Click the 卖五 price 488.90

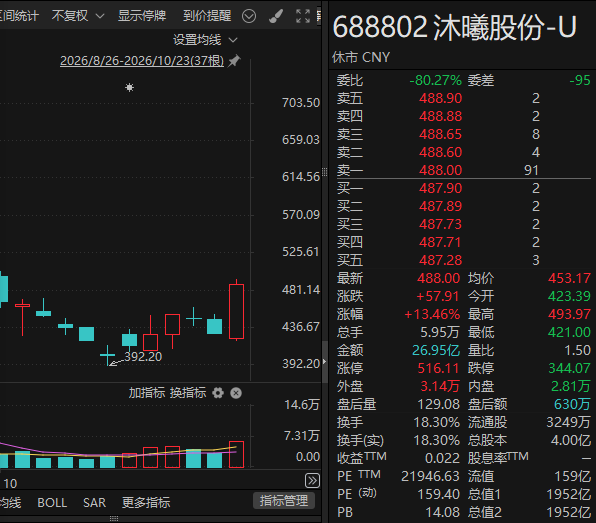[x=441, y=98]
